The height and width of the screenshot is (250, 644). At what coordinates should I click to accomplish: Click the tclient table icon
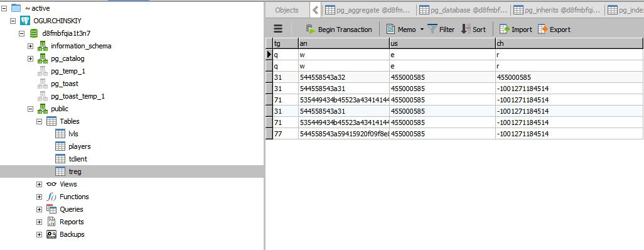point(60,159)
